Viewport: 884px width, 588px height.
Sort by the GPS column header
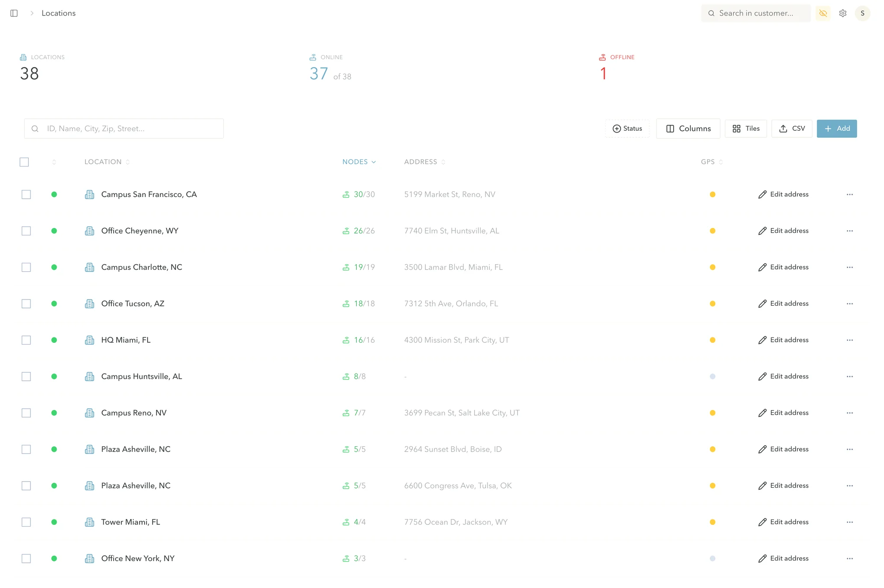tap(712, 162)
